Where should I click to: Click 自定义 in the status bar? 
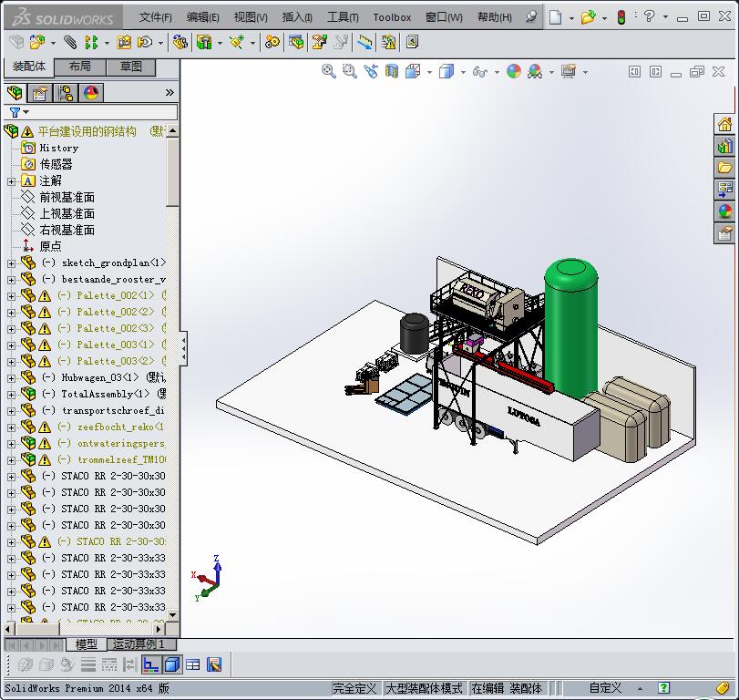pyautogui.click(x=606, y=687)
